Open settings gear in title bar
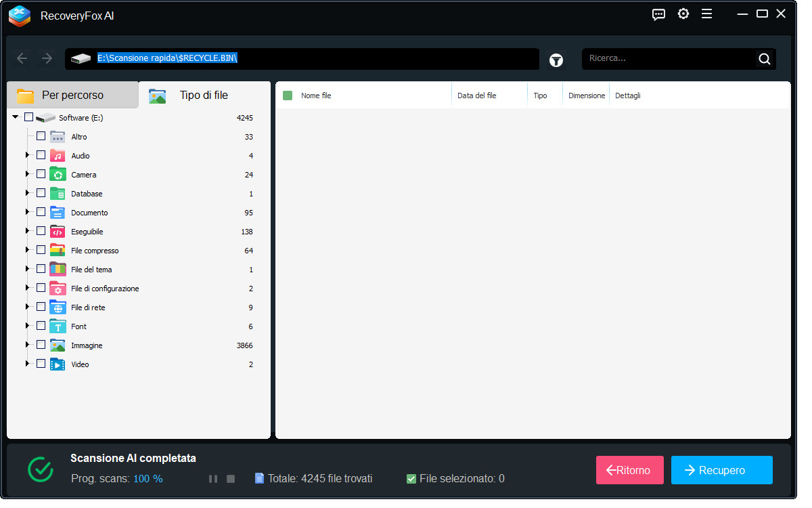The height and width of the screenshot is (508, 812). pyautogui.click(x=683, y=14)
